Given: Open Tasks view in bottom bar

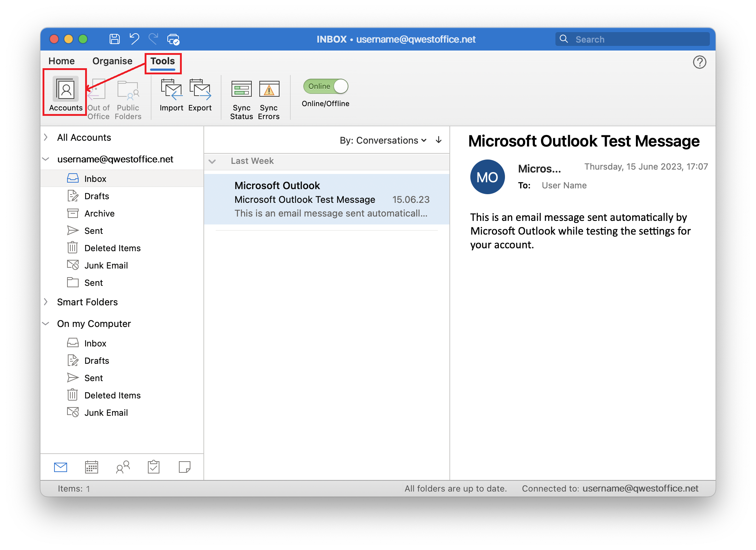Looking at the screenshot, I should click(154, 467).
